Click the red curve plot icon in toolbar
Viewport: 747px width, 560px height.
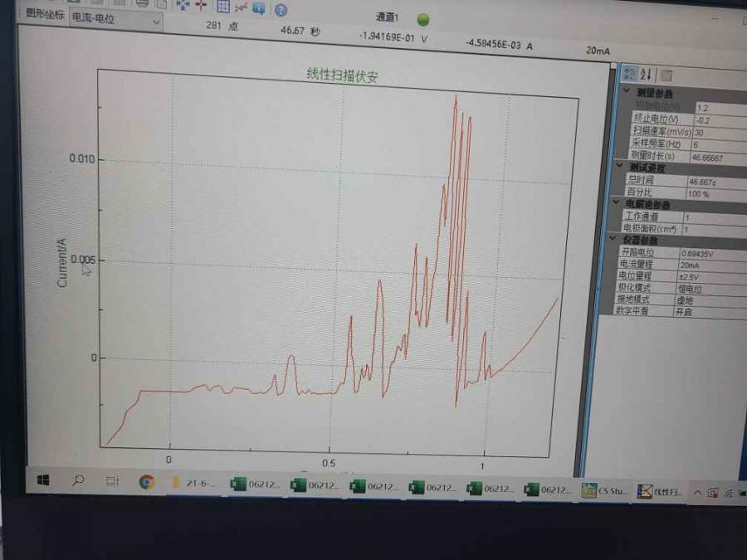coord(242,6)
